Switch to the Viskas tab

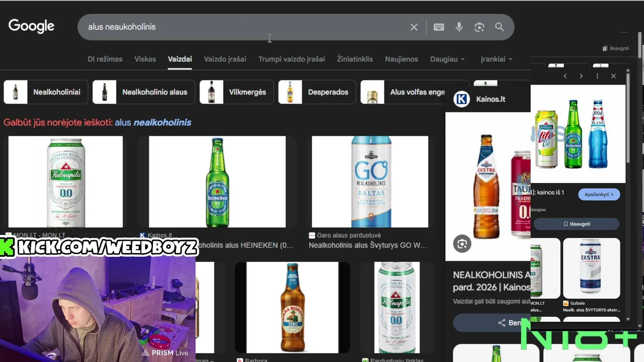(x=145, y=59)
